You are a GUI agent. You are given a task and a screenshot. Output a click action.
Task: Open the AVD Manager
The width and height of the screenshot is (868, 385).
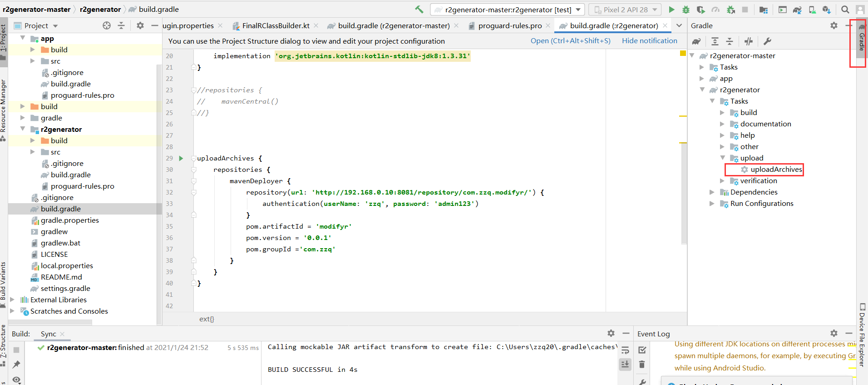(x=812, y=10)
